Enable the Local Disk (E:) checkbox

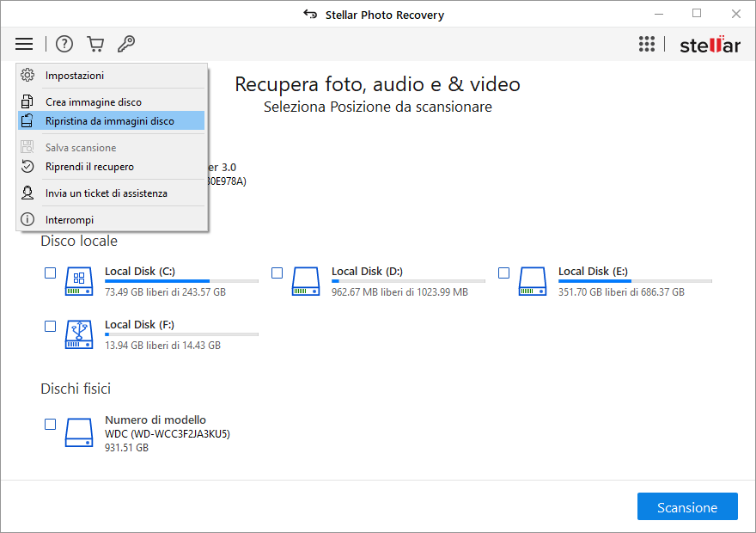point(504,273)
